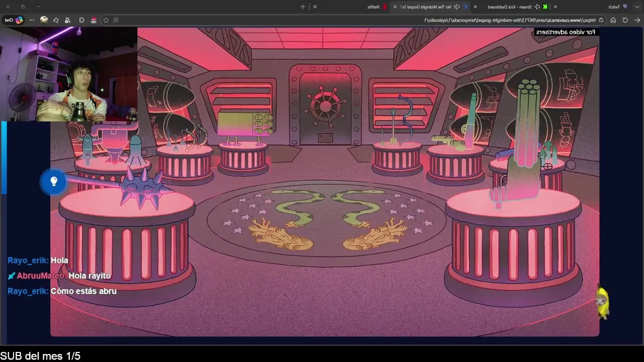
Task: Click the 'SUB del mes 1/5' text
Action: 40,356
